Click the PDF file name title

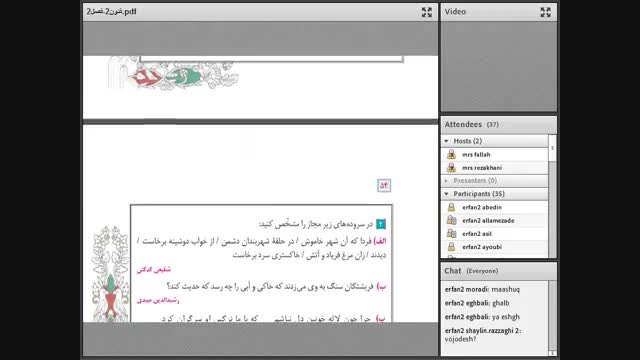111,12
